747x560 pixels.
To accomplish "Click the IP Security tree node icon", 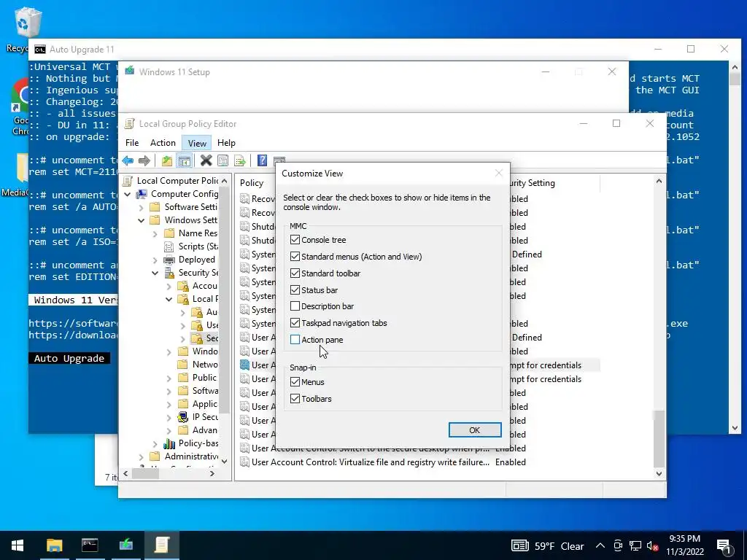I will coord(183,417).
